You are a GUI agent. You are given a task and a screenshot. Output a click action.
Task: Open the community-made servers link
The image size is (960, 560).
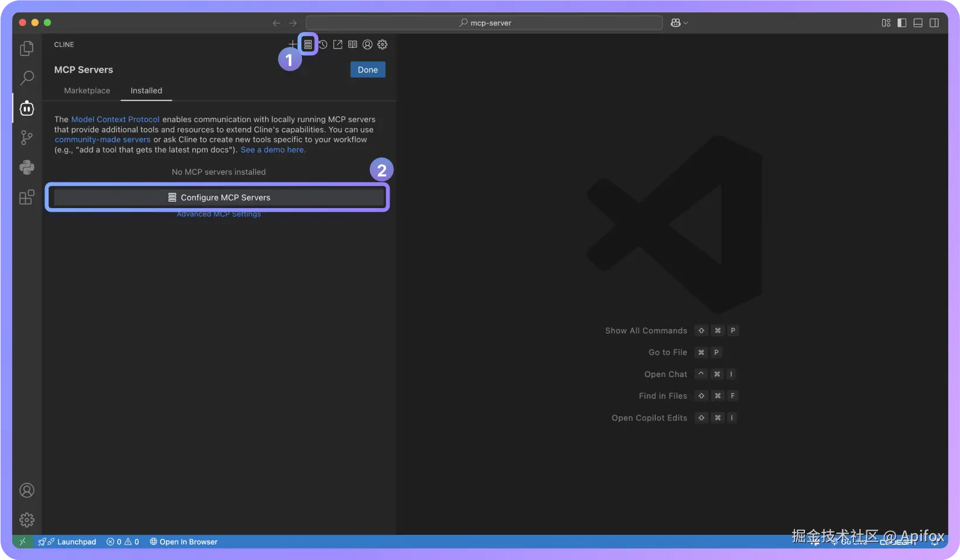coord(102,140)
